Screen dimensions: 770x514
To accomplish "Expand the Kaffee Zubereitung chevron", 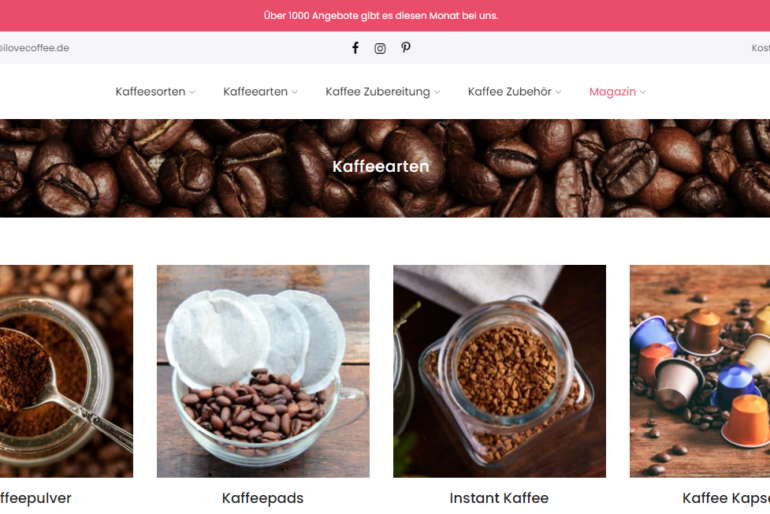I will pyautogui.click(x=437, y=92).
